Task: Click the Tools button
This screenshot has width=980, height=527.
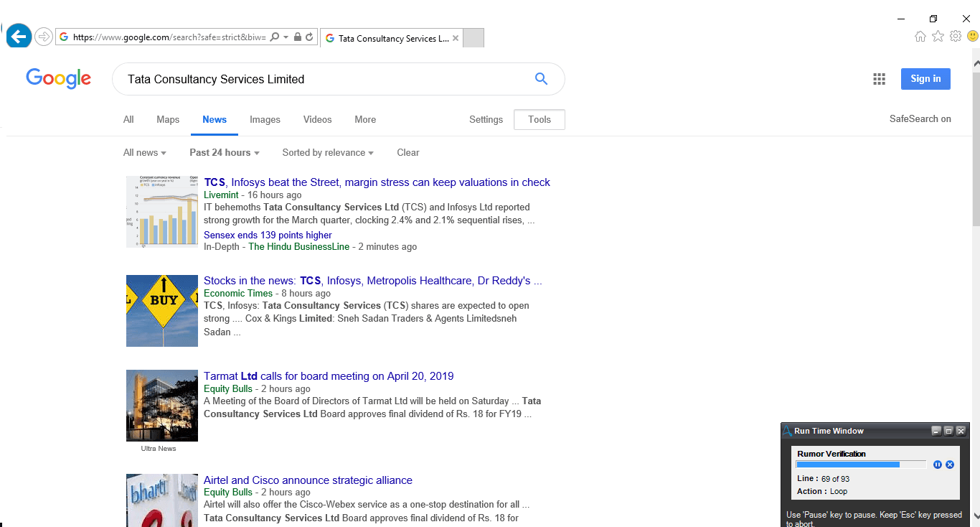Action: tap(540, 120)
